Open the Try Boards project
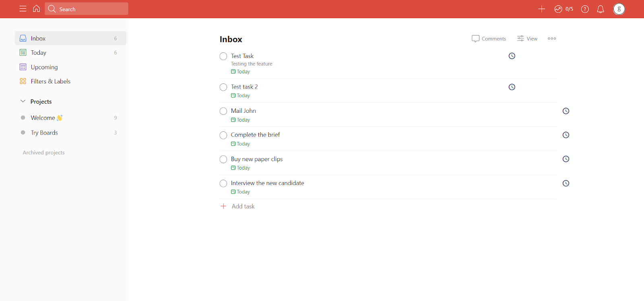 point(71,133)
